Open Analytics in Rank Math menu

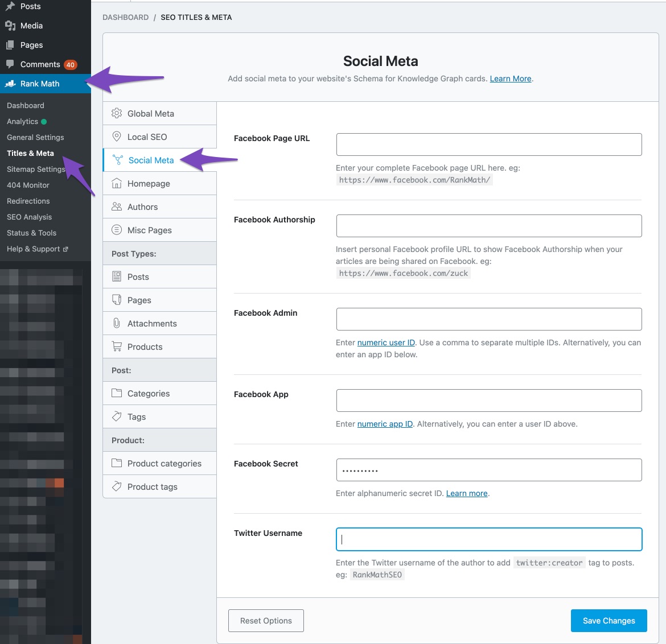click(x=23, y=121)
